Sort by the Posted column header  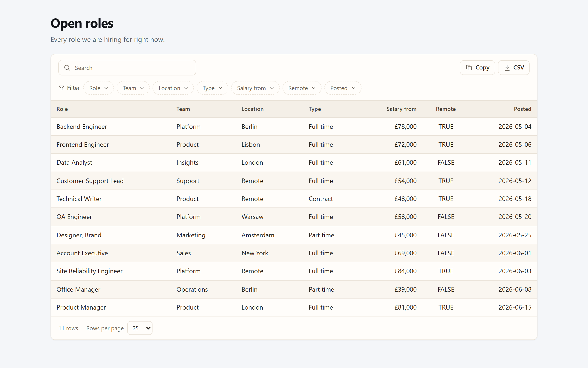tap(522, 109)
